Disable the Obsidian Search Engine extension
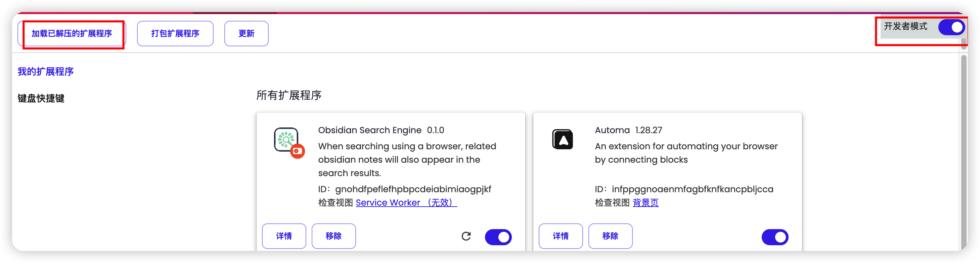The image size is (980, 263). tap(498, 237)
